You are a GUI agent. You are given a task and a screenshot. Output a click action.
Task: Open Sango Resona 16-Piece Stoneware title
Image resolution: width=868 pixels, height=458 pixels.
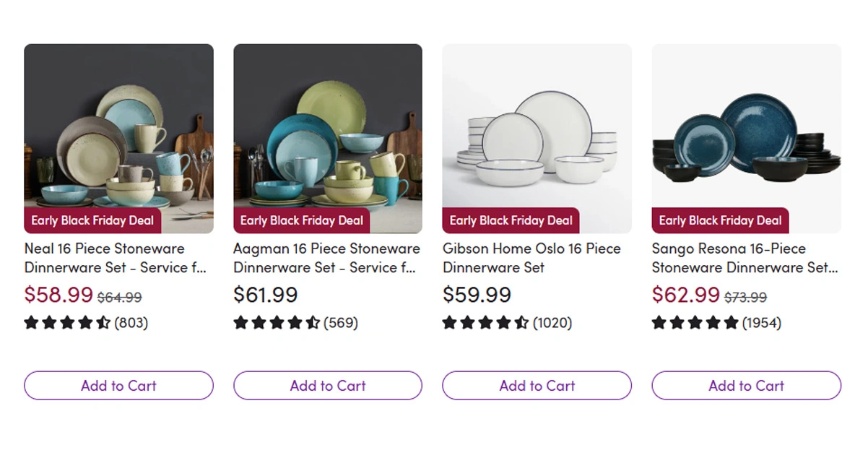pos(745,258)
